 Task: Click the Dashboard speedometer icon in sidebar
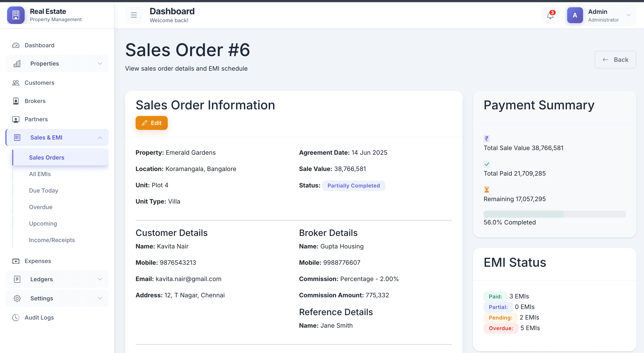16,45
